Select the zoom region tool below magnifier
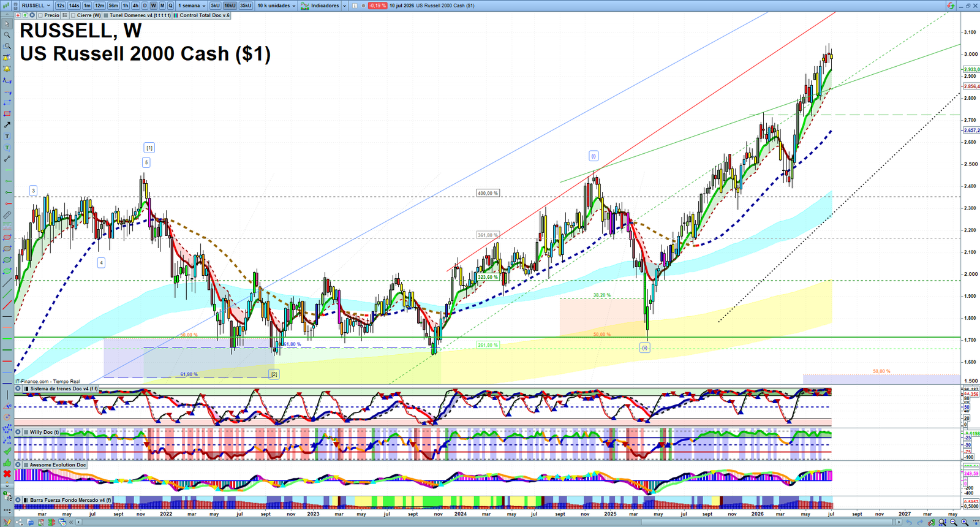Viewport: 980px width, 527px height. [x=7, y=46]
